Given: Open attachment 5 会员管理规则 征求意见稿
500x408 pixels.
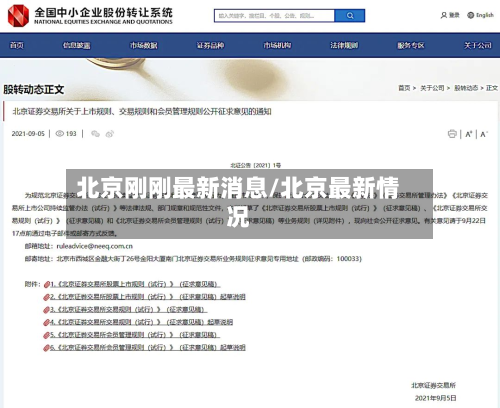Looking at the screenshot, I should coord(135,335).
